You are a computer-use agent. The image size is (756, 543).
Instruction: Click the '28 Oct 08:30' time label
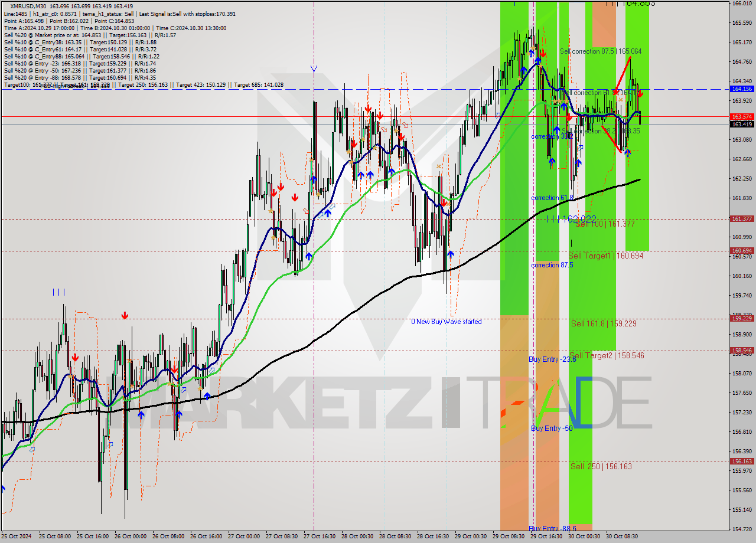click(x=395, y=537)
